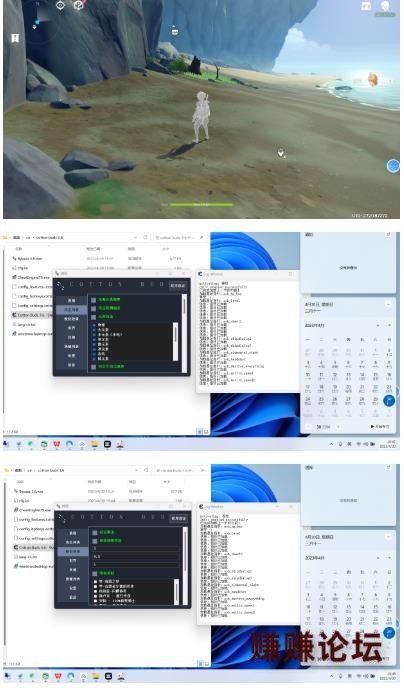Open the topmost sidebar tab in middle Cotton Buds window

tap(72, 301)
